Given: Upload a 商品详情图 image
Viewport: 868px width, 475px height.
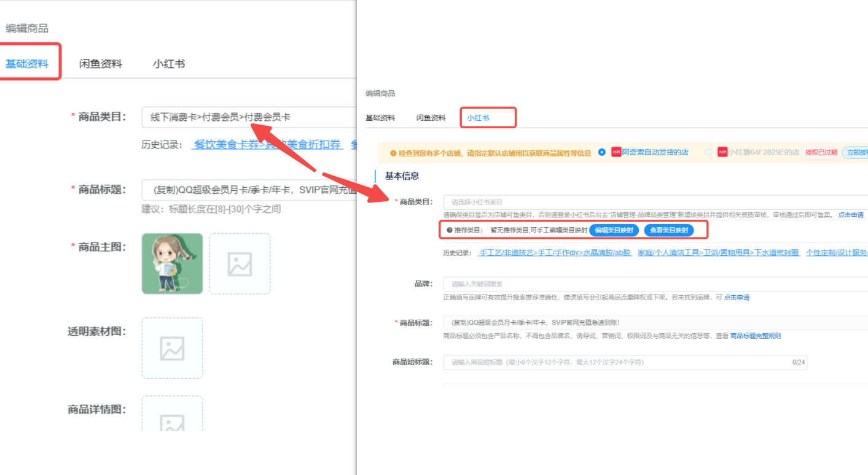Looking at the screenshot, I should (173, 413).
